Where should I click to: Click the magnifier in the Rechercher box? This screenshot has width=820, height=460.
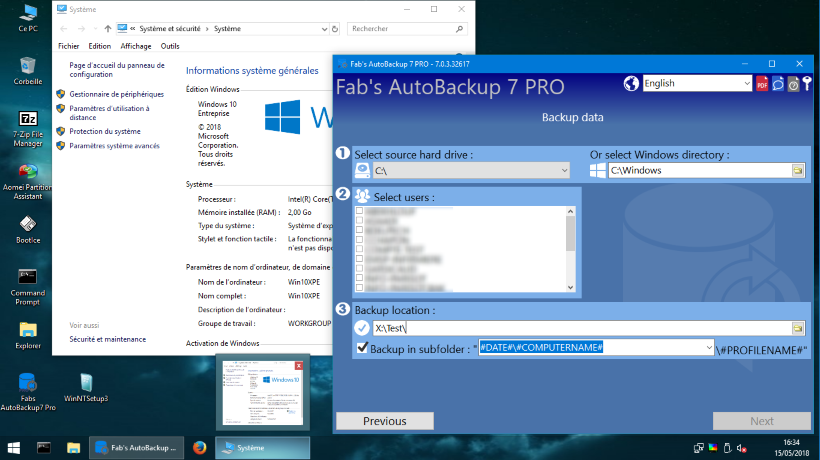click(x=459, y=29)
